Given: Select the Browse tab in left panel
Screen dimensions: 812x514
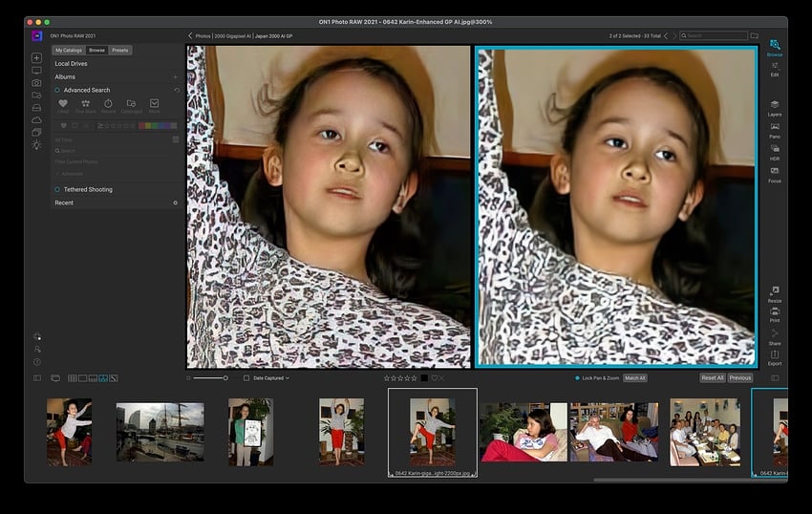Looking at the screenshot, I should 96,51.
